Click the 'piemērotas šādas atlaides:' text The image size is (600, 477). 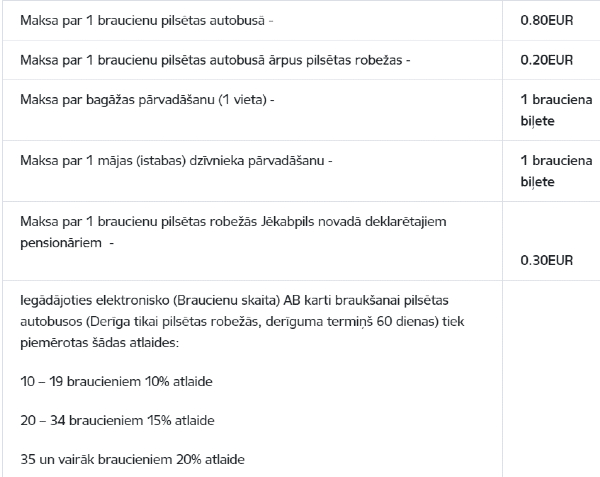(99, 342)
